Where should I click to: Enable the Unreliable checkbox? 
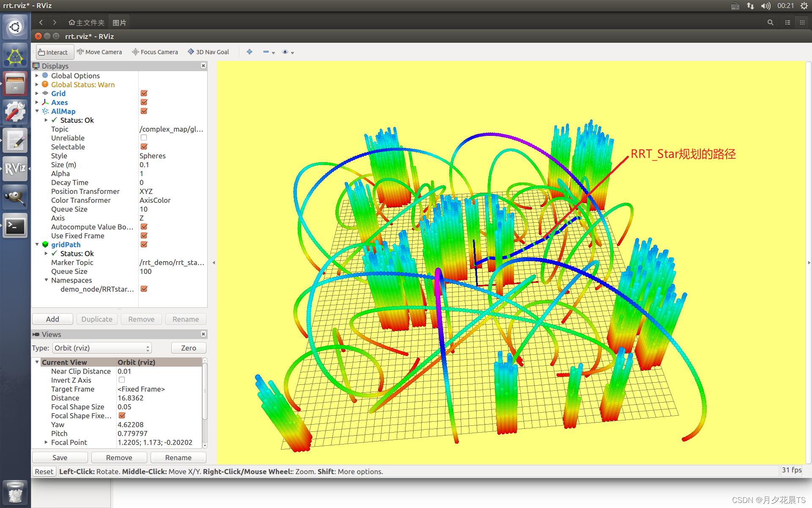click(x=144, y=138)
